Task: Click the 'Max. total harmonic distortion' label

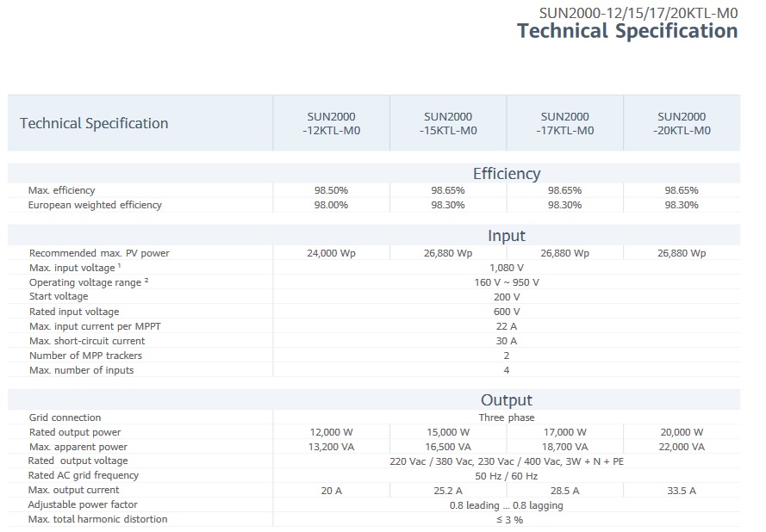Action: pyautogui.click(x=97, y=519)
